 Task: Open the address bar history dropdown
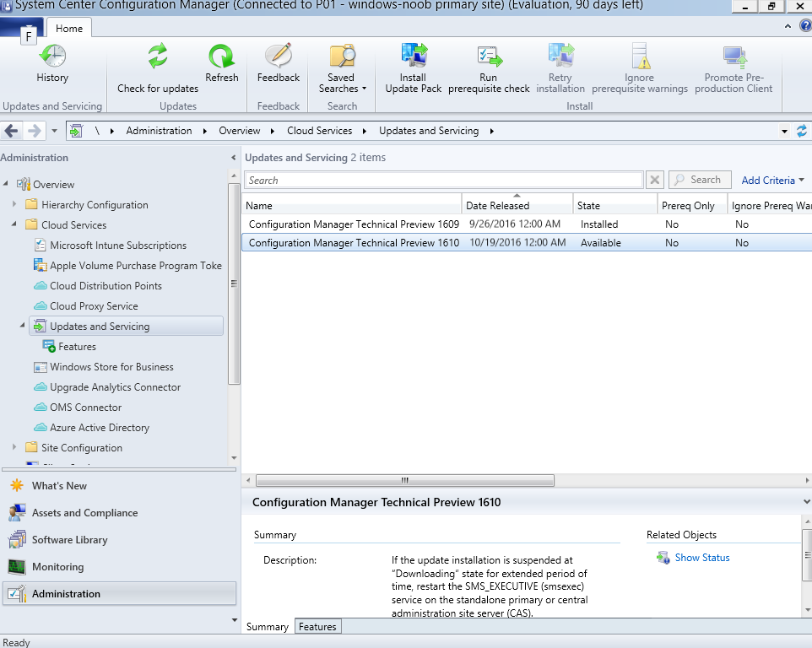tap(784, 132)
